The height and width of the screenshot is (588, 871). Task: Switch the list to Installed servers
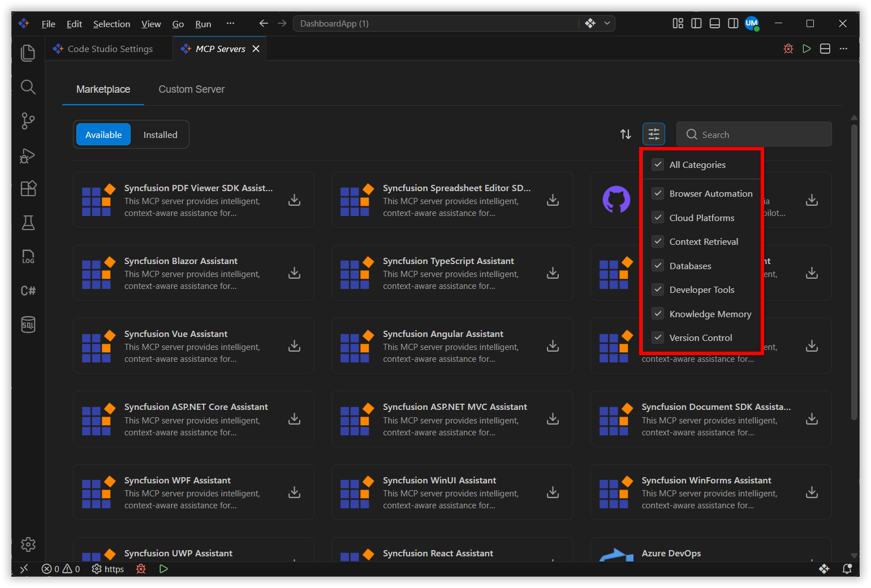(160, 135)
